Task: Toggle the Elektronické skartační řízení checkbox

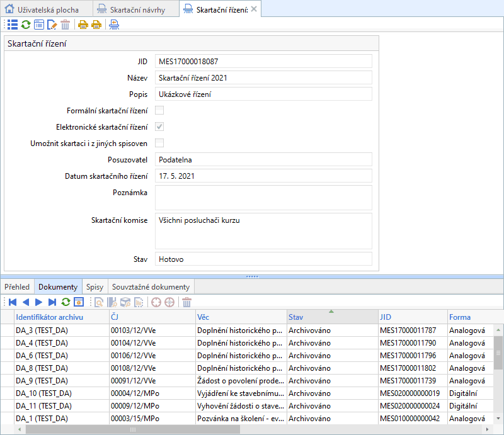Action: [159, 127]
